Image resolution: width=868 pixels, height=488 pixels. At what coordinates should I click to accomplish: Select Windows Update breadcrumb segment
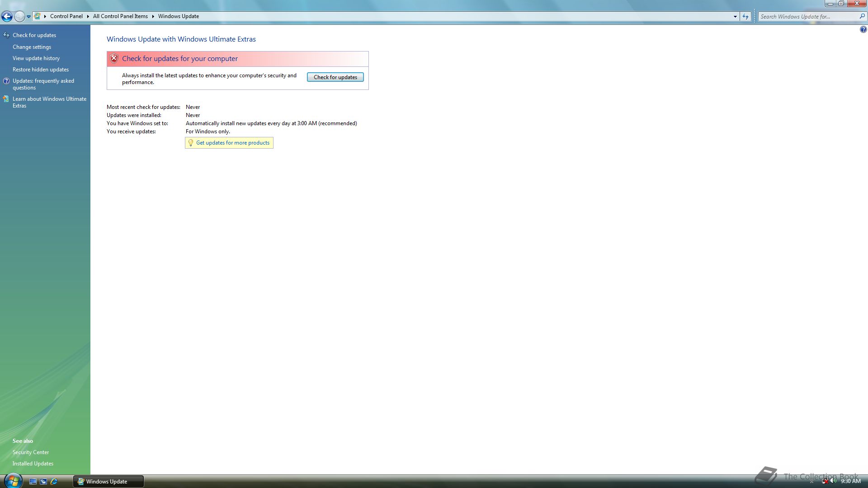[x=178, y=16]
